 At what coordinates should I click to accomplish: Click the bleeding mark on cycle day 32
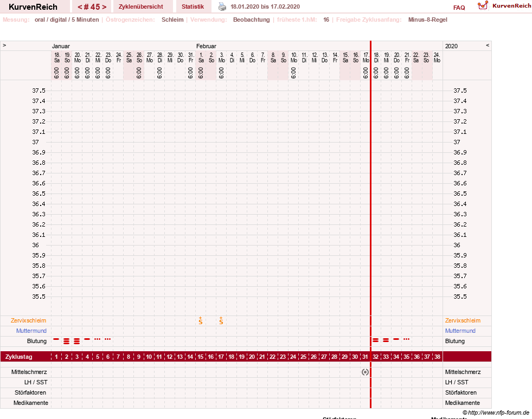click(x=376, y=340)
